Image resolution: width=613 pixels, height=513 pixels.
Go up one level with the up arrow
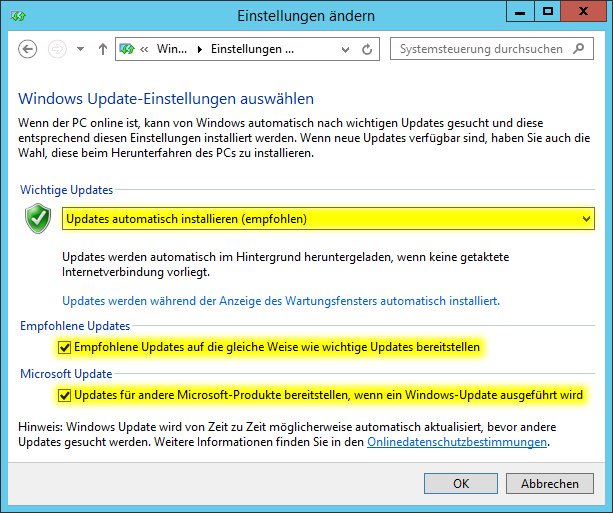(x=103, y=49)
